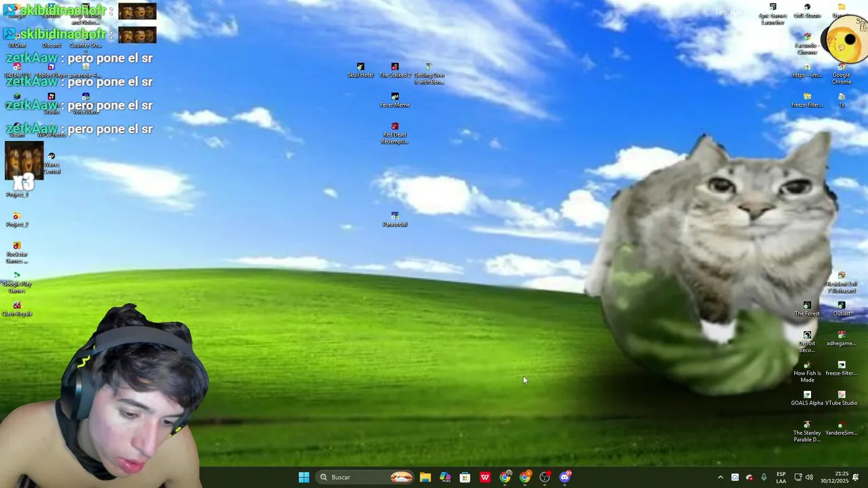
Task: Select the Project_2 desktop file
Action: 17,220
